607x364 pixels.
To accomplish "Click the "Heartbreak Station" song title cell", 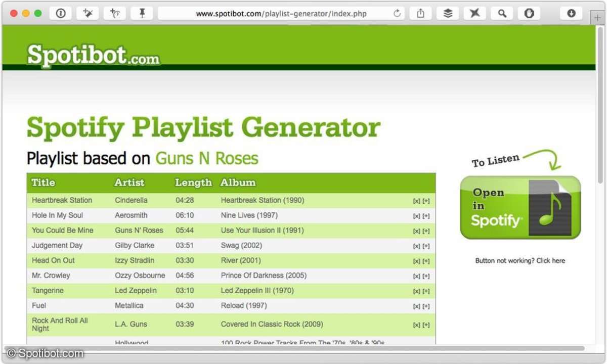I will pyautogui.click(x=62, y=200).
